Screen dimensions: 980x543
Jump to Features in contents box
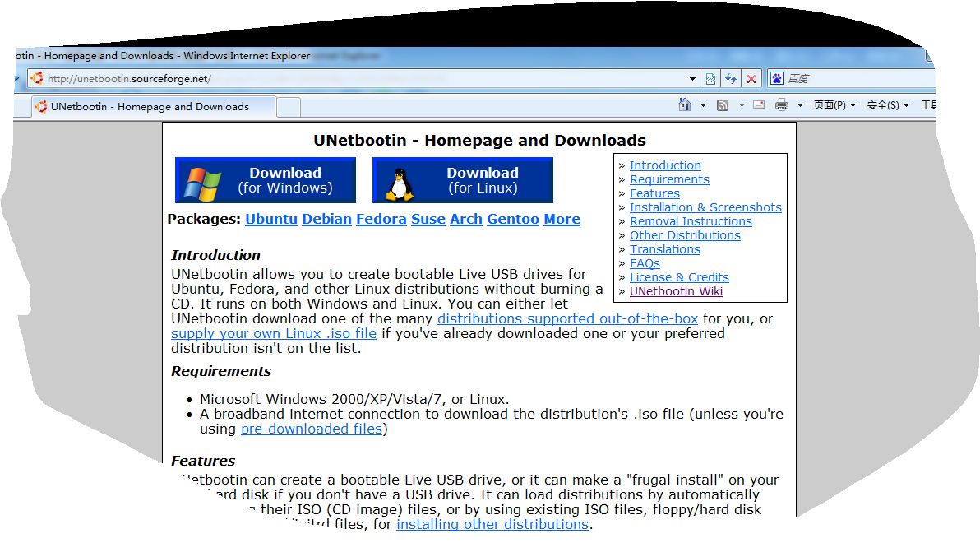654,193
